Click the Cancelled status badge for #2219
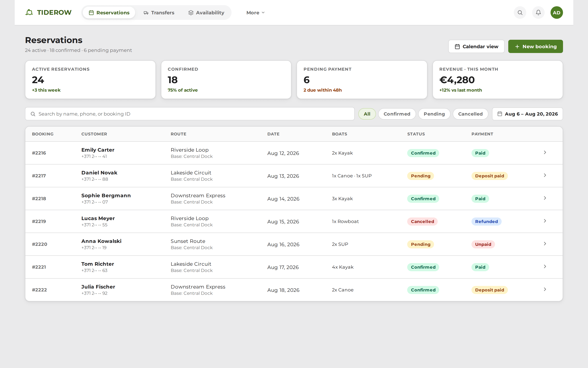Screen dimensions: 588x368 422,222
